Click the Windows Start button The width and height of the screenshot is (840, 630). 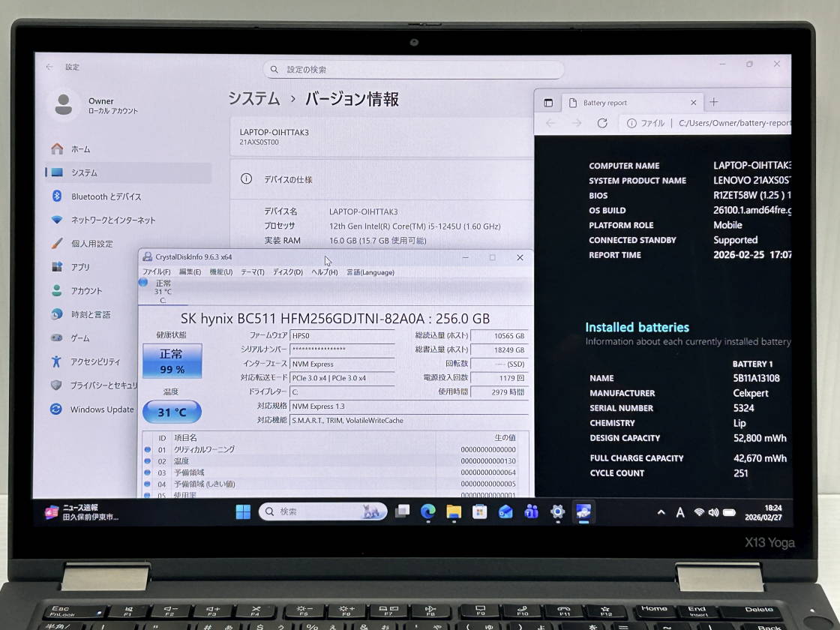click(x=243, y=511)
